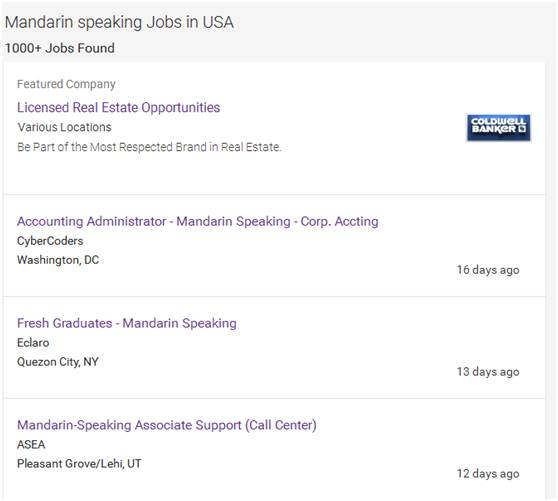Click the Coldwell Banker logo
Screen dimensions: 558x501
pyautogui.click(x=499, y=128)
